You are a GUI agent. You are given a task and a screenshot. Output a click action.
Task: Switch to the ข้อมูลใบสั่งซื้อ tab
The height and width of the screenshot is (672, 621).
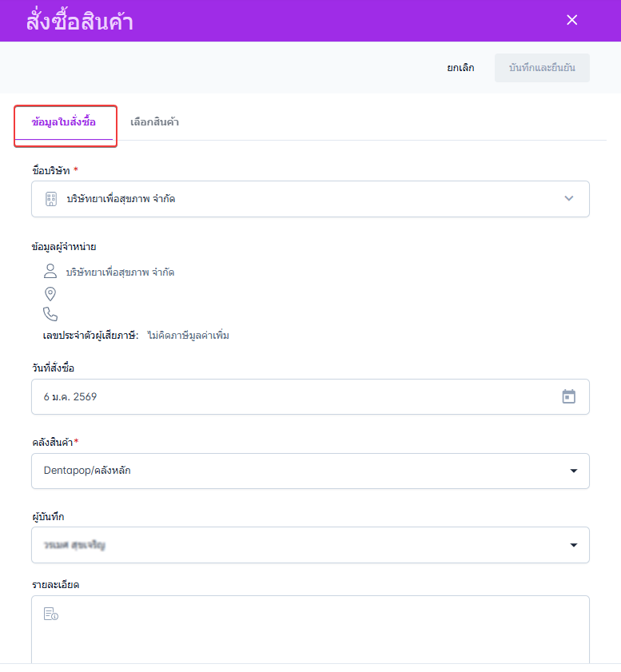pos(64,122)
